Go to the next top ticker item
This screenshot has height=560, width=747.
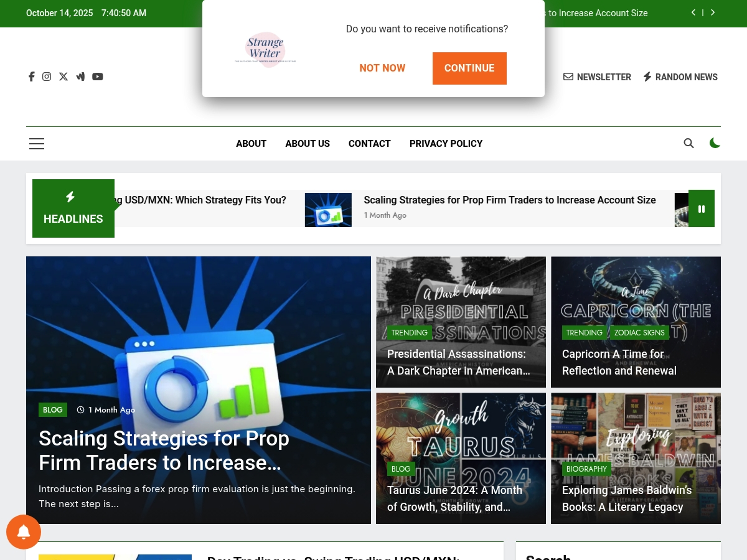click(x=713, y=12)
